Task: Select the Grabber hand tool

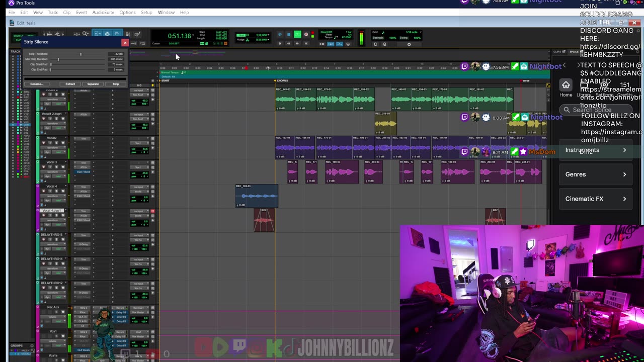Action: point(117,34)
